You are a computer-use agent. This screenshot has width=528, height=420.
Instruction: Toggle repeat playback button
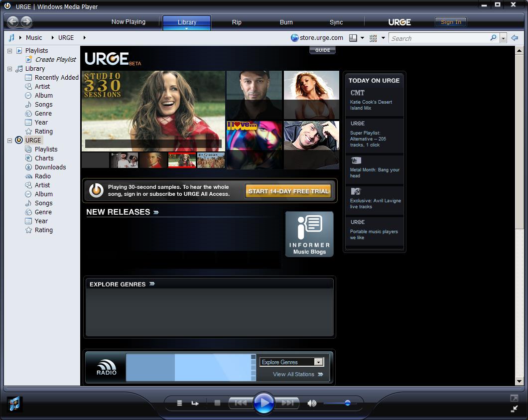pos(195,403)
